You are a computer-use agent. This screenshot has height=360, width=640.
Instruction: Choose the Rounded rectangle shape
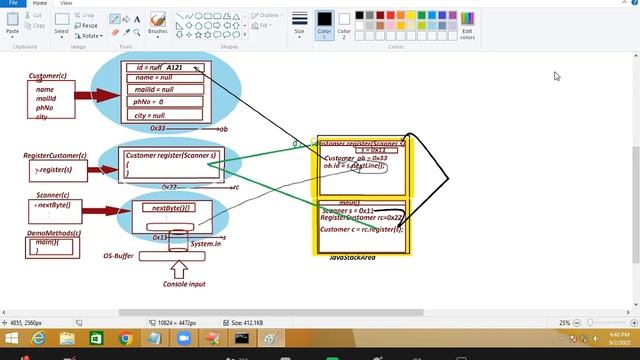pos(217,16)
